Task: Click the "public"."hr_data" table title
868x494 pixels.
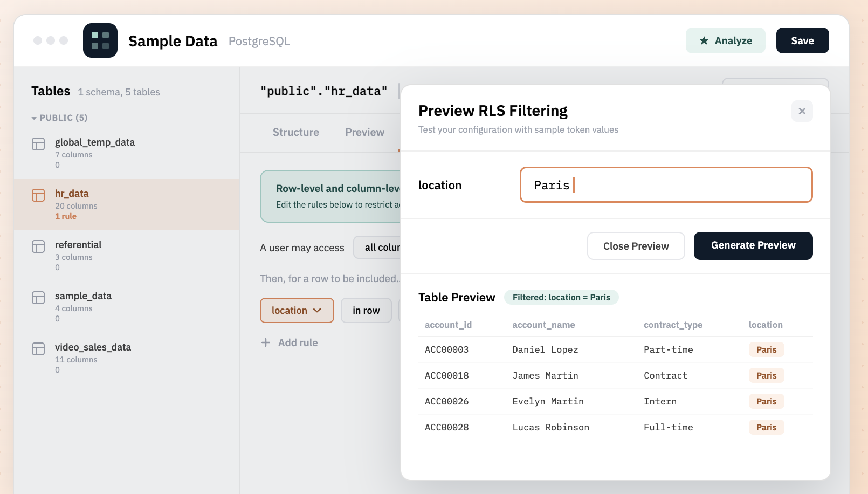Action: (x=323, y=91)
